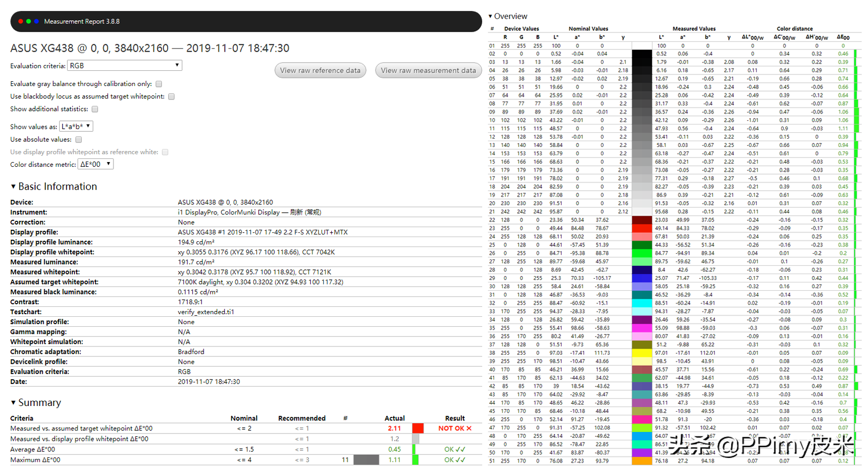868x470 pixels.
Task: Click View raw reference data button
Action: [x=320, y=70]
